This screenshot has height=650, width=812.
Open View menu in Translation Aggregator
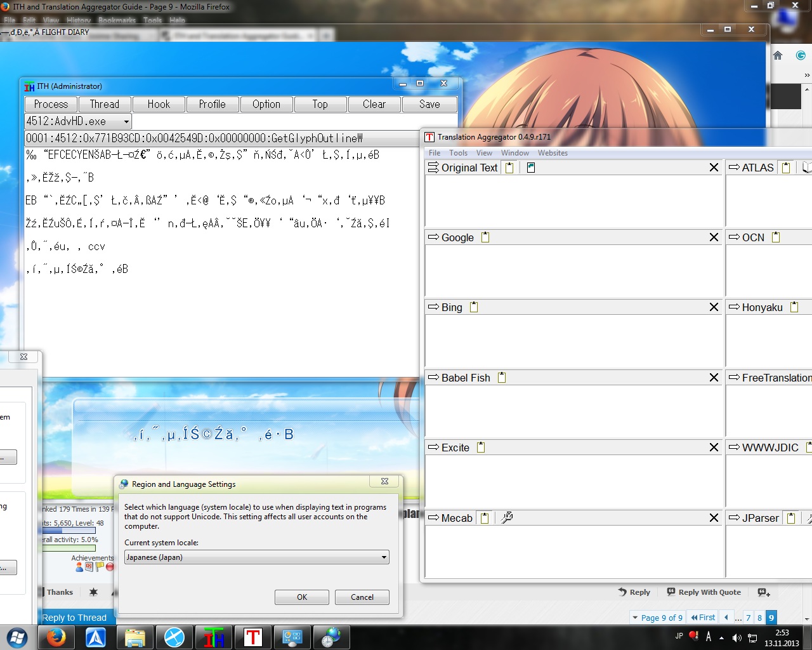(484, 153)
